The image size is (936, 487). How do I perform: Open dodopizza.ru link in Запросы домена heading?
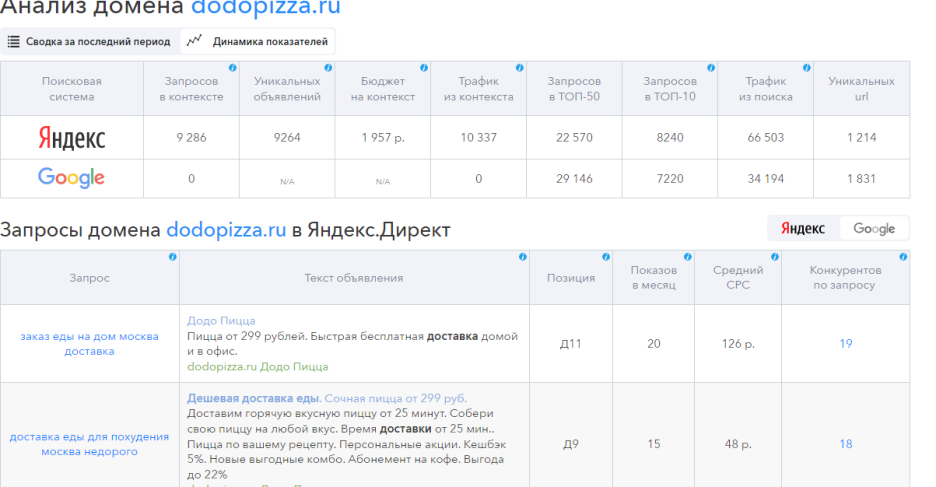pyautogui.click(x=226, y=230)
